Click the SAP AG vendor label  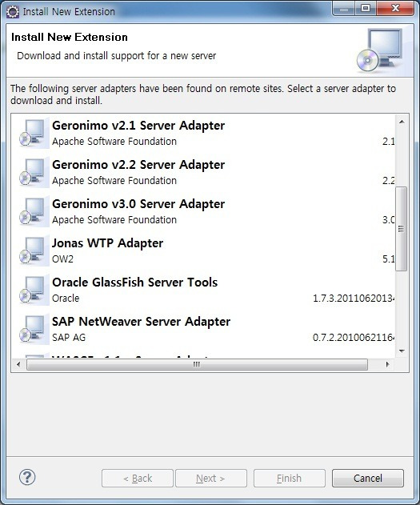click(69, 338)
